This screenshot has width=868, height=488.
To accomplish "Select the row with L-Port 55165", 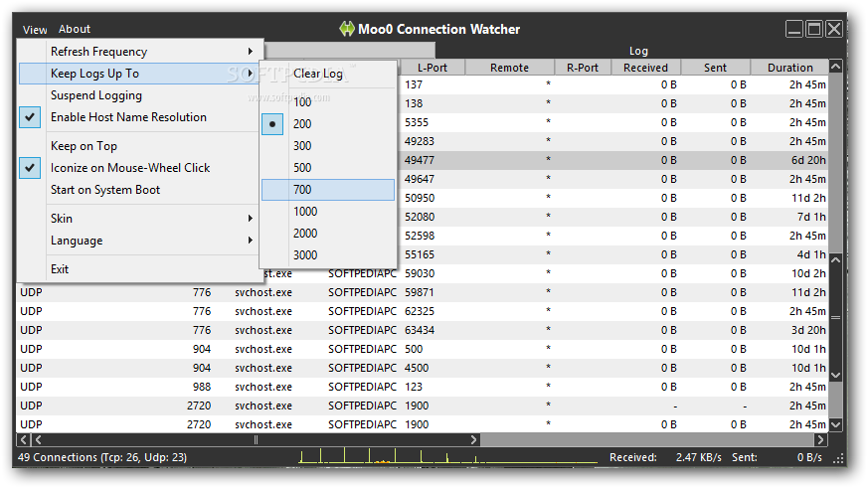I will [612, 254].
